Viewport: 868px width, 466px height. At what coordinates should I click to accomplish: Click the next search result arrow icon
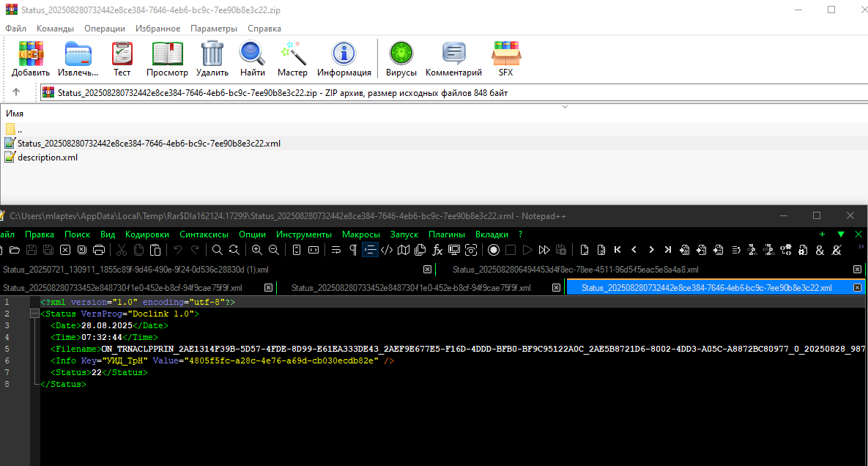651,250
